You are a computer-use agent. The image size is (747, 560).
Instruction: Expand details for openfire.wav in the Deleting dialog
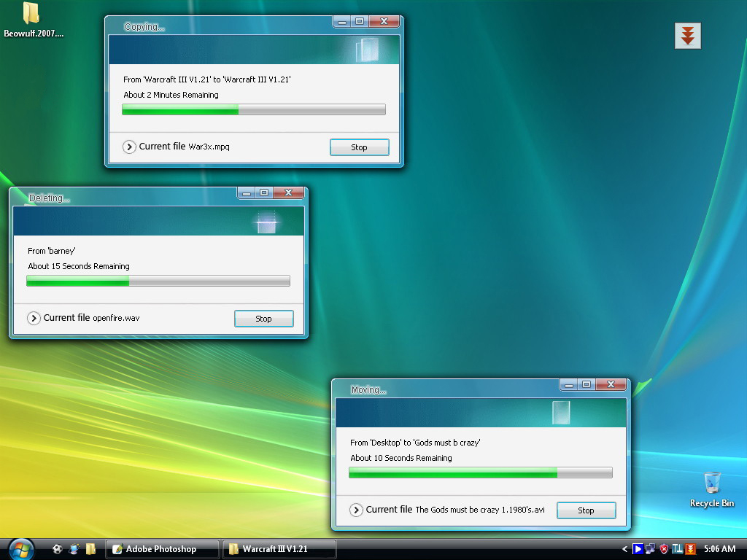pyautogui.click(x=34, y=318)
